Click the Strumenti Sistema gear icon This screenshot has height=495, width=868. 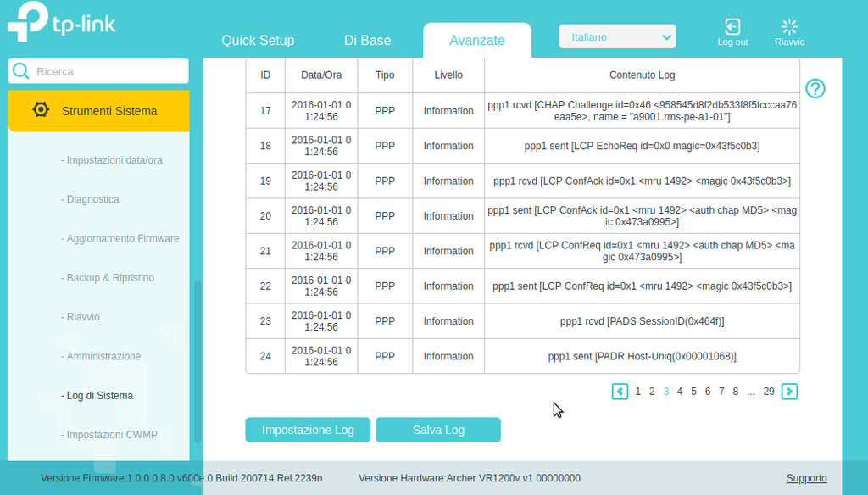(x=41, y=110)
